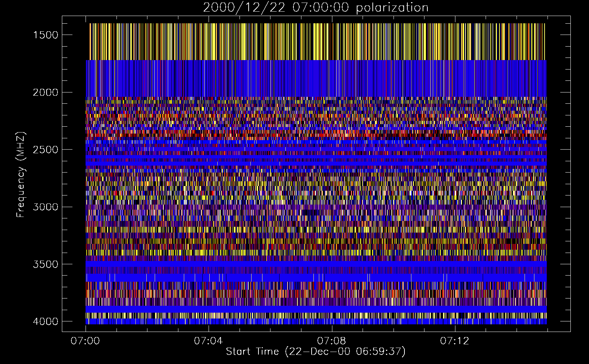Image resolution: width=589 pixels, height=364 pixels.
Task: Click the 3000 frequency tick label
Action: pos(46,207)
